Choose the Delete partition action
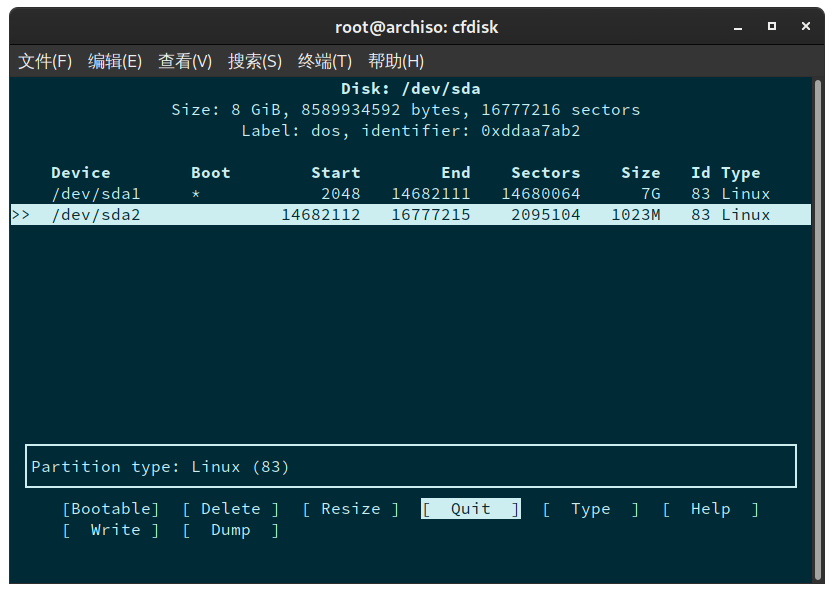Screen dimensions: 834x593 [x=231, y=509]
